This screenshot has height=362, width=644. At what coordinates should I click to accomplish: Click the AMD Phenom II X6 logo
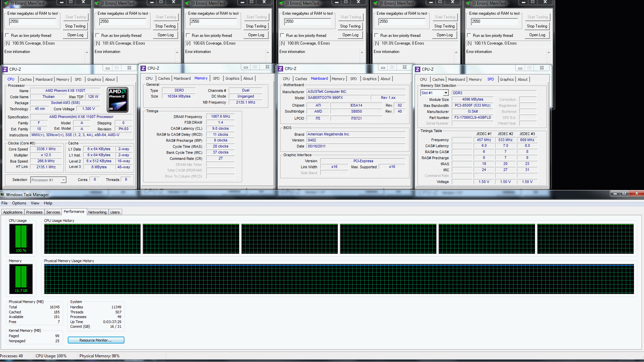tap(118, 100)
